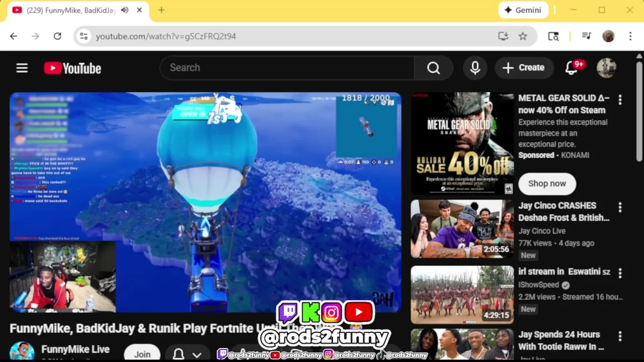The width and height of the screenshot is (644, 362).
Task: Open options for Eswatini stream video
Action: (x=620, y=273)
